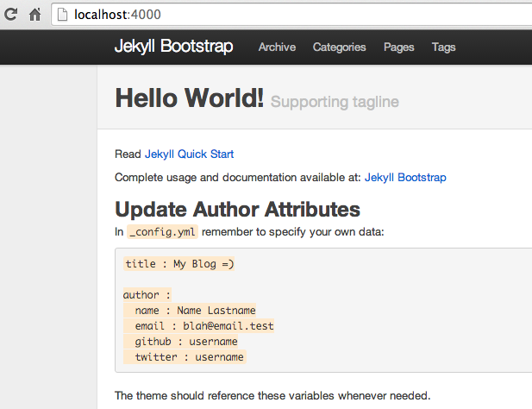Click the 'theme should reference these variables' sentence
532x409 pixels.
(272, 396)
